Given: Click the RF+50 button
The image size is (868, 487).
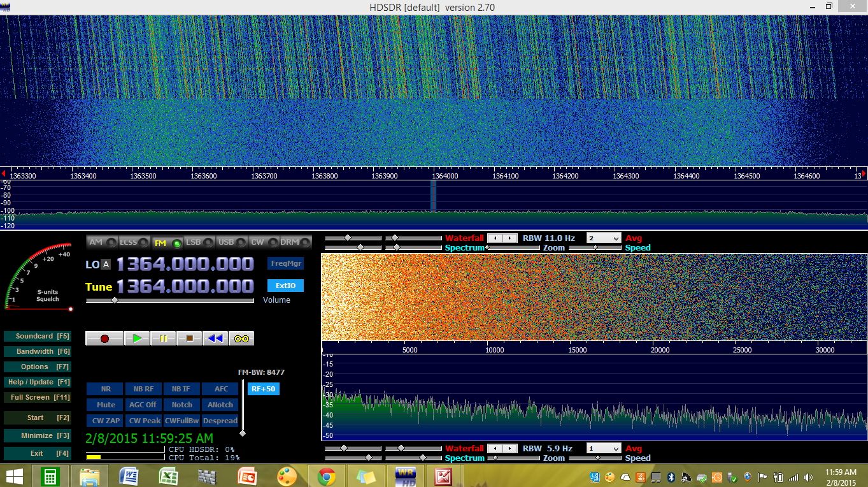Looking at the screenshot, I should point(264,389).
